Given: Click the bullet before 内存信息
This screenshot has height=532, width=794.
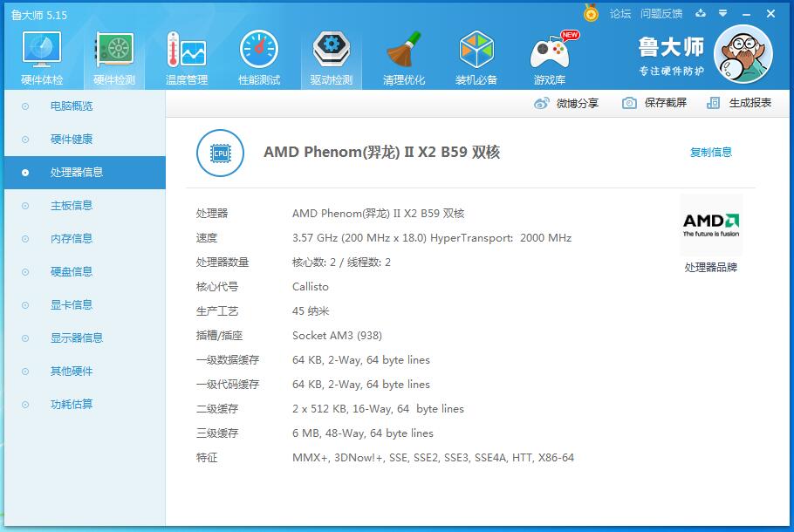Looking at the screenshot, I should point(25,239).
